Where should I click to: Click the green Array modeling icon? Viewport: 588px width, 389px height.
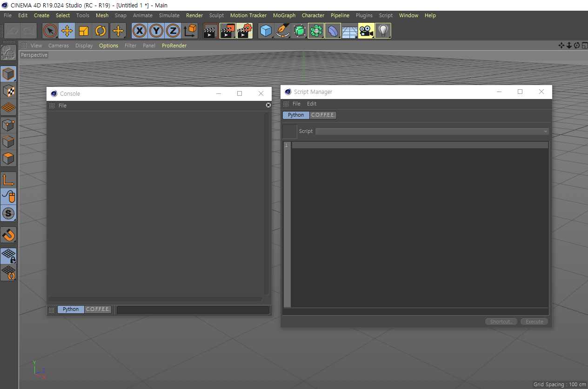coord(316,31)
